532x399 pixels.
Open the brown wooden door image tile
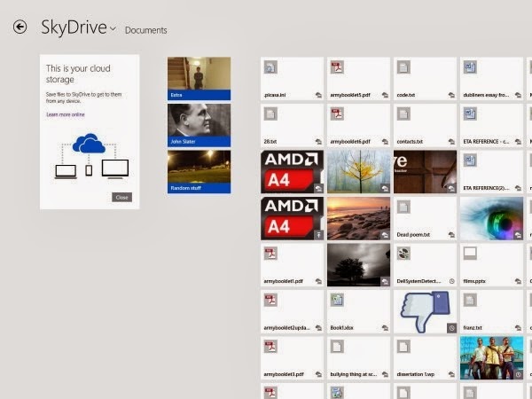point(425,172)
